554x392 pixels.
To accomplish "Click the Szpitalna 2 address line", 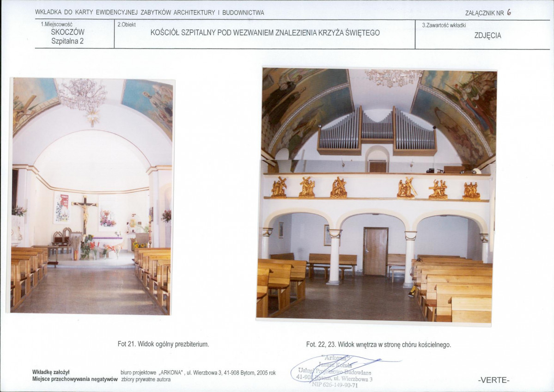I will tap(67, 41).
